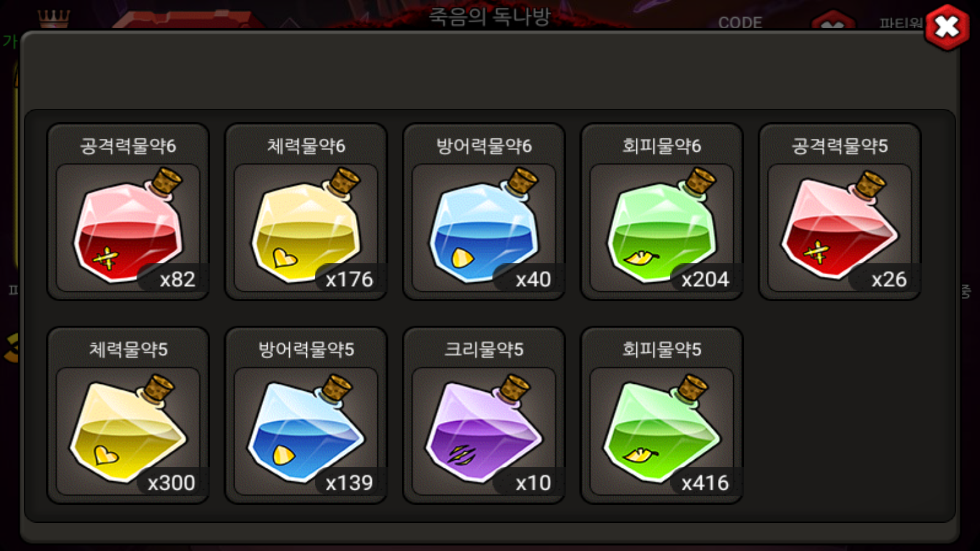Tap the 회피물약6 title label

click(661, 146)
